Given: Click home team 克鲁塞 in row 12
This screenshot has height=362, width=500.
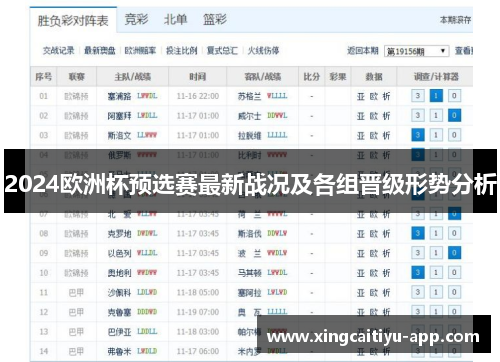Looking at the screenshot, I should pos(119,312).
